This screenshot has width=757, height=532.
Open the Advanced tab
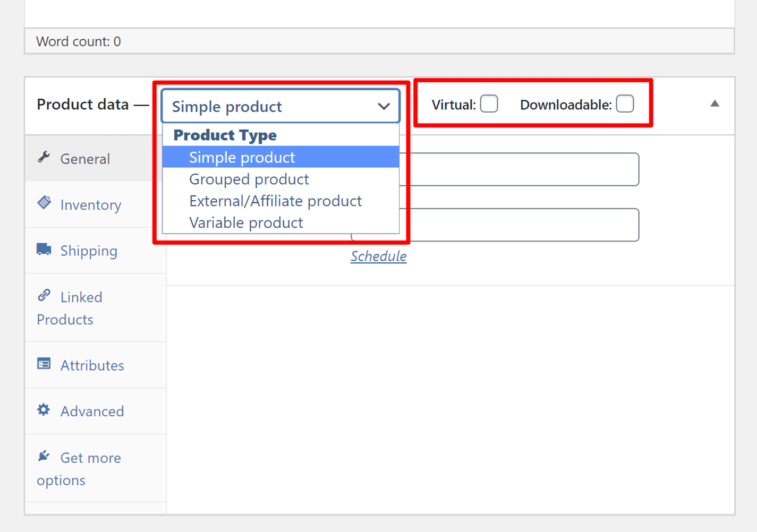(x=96, y=411)
